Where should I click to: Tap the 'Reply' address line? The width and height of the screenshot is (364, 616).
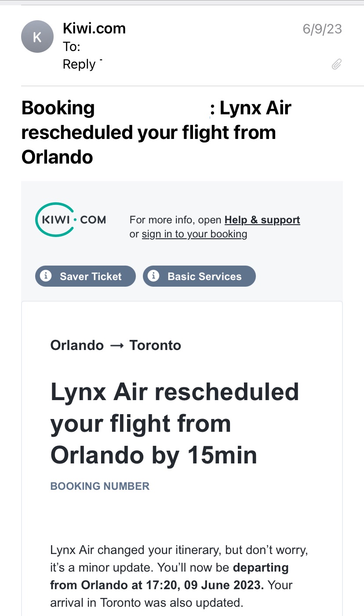click(x=80, y=64)
